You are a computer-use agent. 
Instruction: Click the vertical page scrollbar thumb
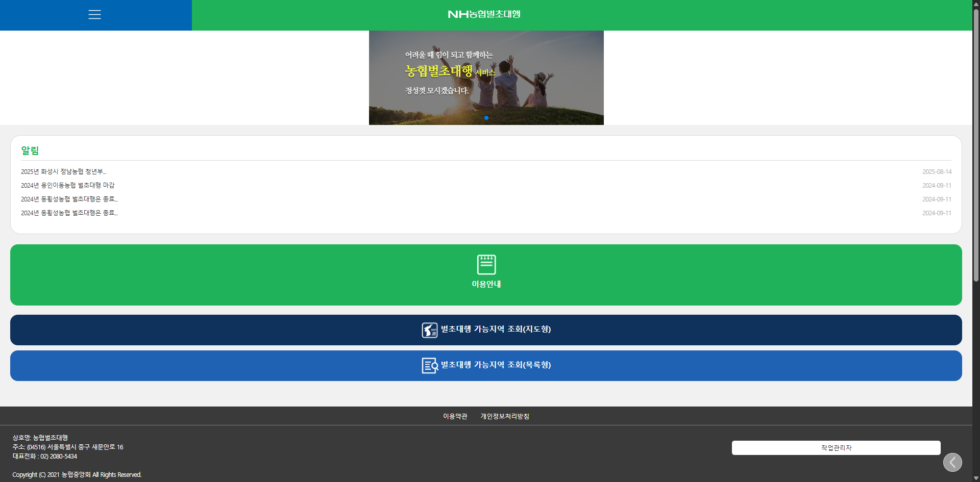coord(976,143)
